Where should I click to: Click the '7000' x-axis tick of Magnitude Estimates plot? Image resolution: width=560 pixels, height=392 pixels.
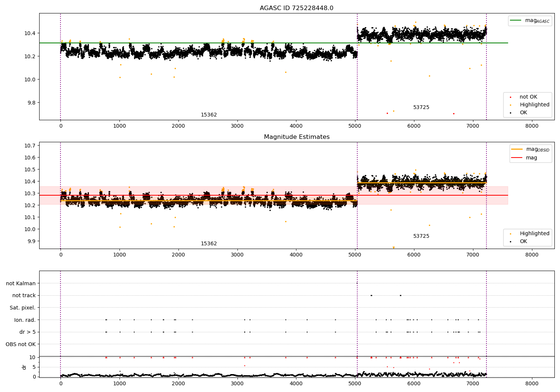[473, 255]
